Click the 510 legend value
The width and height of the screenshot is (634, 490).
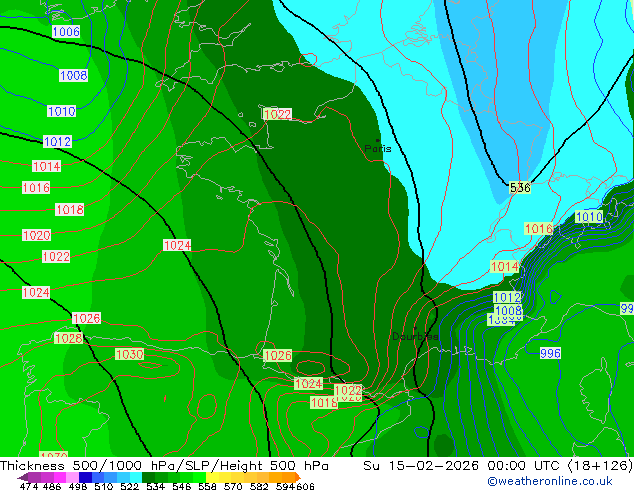pos(104,486)
